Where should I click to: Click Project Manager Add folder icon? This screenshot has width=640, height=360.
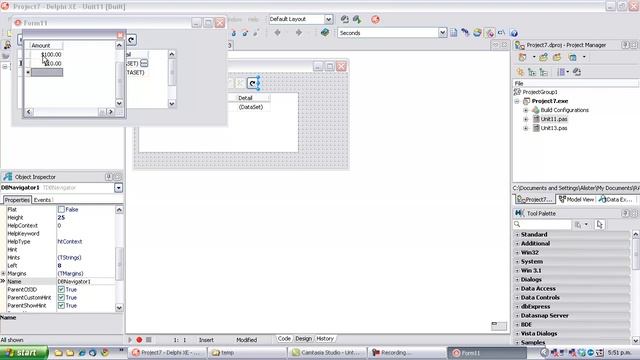(543, 58)
